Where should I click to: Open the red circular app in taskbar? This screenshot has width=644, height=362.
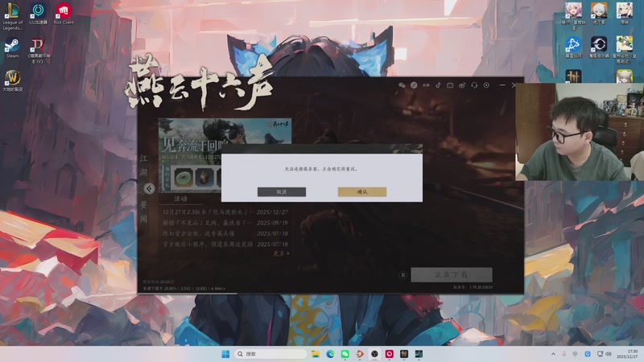click(x=390, y=354)
